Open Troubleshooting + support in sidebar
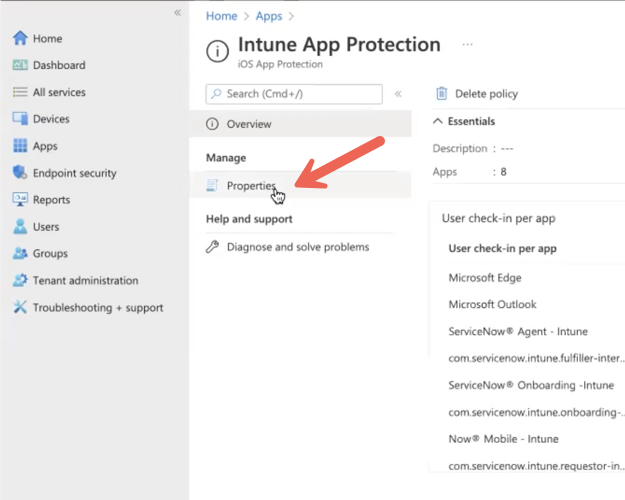This screenshot has width=625, height=500. click(x=98, y=307)
